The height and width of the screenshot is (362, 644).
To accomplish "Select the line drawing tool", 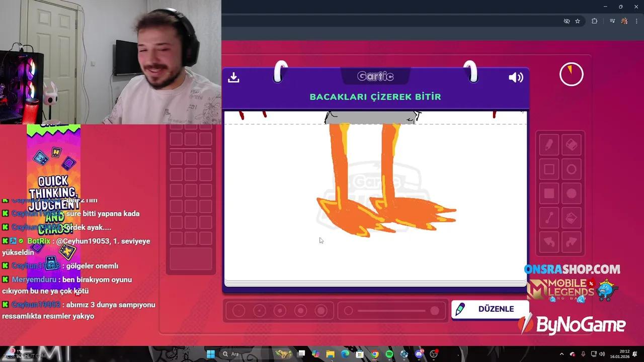I will [548, 217].
